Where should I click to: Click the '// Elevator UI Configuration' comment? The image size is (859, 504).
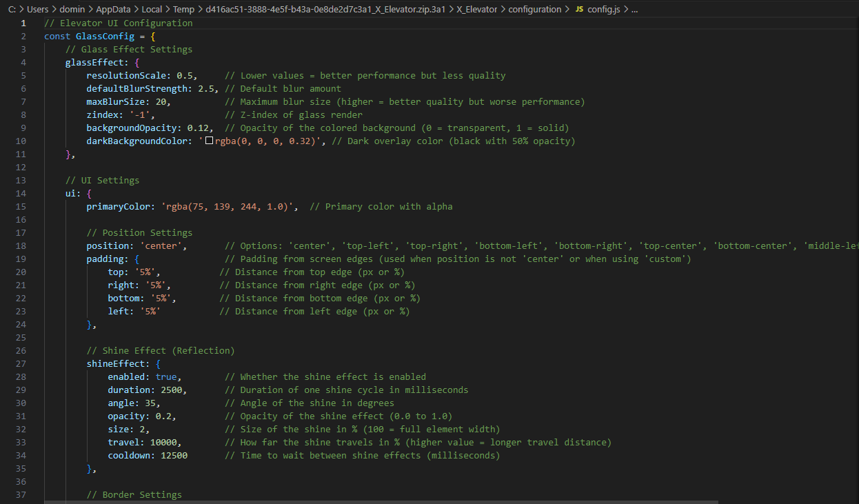tap(119, 23)
